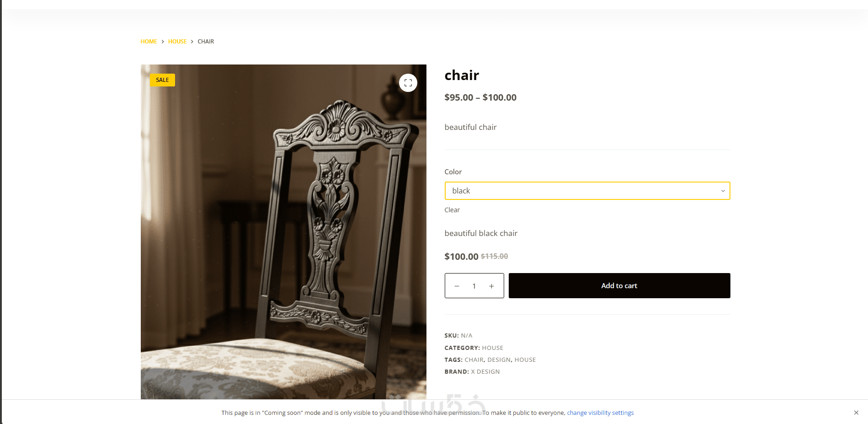This screenshot has width=868, height=424.
Task: Click the CHAIR breadcrumb text
Action: pos(206,42)
